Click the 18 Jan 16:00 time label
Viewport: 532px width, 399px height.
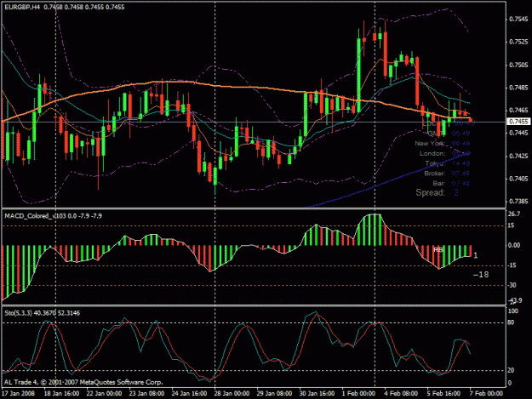(x=61, y=394)
